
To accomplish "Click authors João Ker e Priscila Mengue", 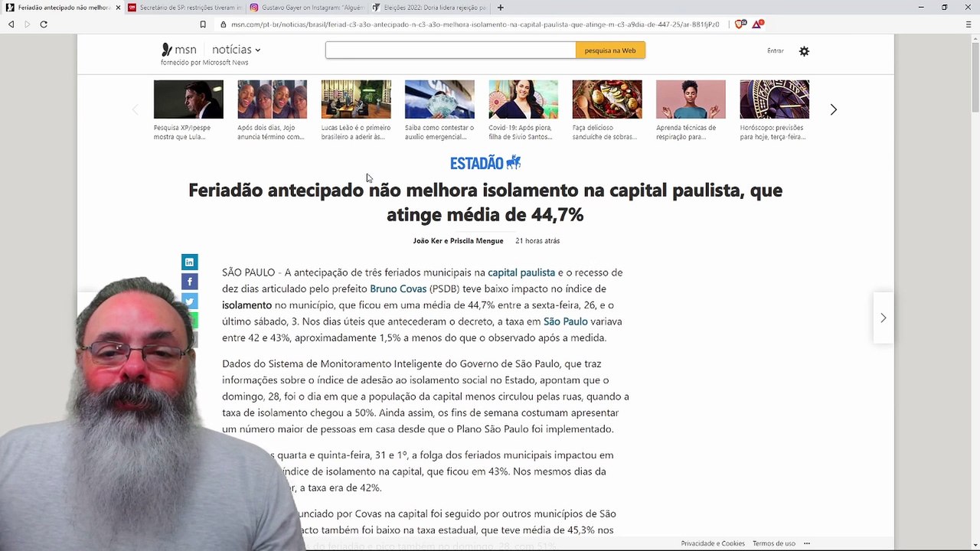I will point(458,240).
